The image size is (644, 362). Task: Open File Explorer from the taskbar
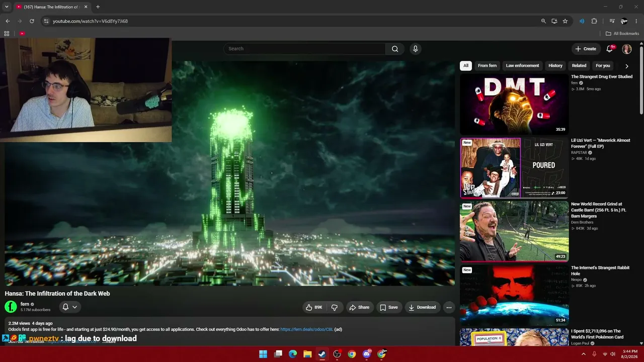pos(307,354)
